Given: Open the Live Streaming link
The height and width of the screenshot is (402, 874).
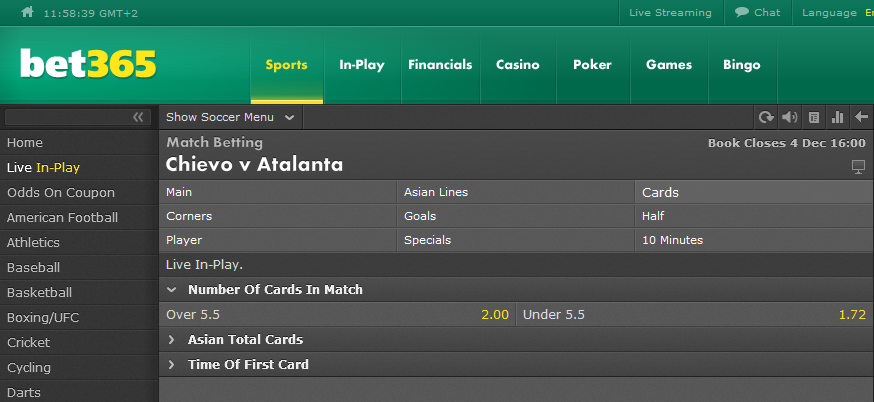Looking at the screenshot, I should click(x=671, y=12).
